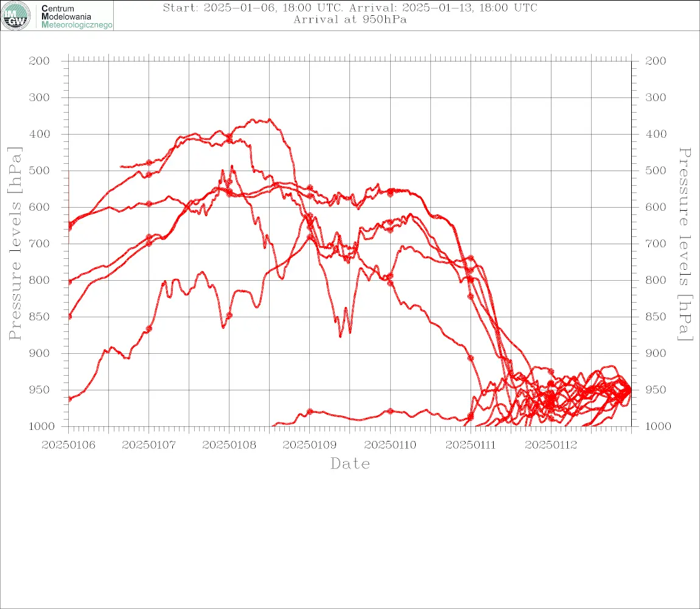Click right axis tick label 850
700x609 pixels.
point(656,317)
